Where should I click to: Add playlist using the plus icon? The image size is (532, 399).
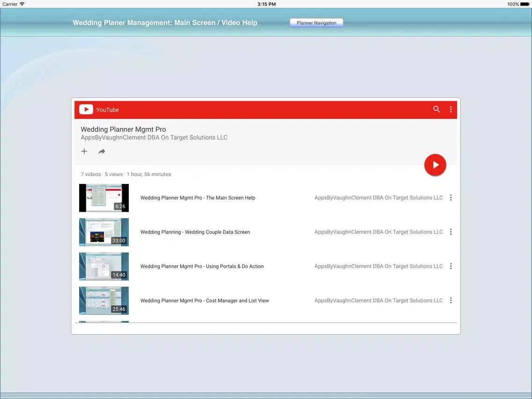[x=84, y=151]
